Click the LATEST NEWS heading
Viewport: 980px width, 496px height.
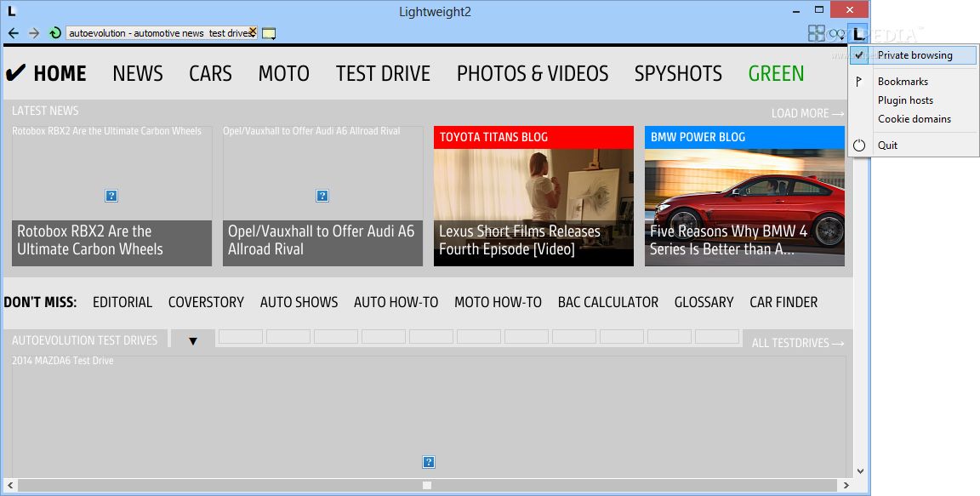click(x=45, y=111)
